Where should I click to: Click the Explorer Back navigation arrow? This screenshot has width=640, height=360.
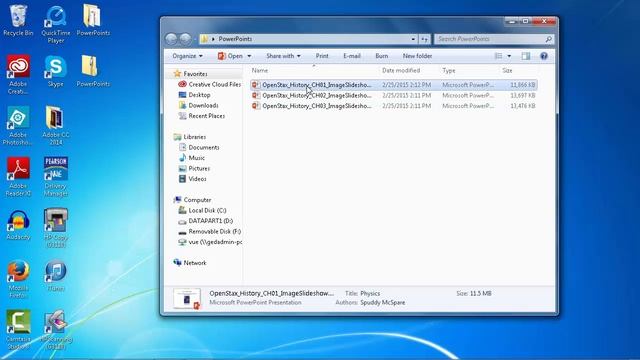171,39
